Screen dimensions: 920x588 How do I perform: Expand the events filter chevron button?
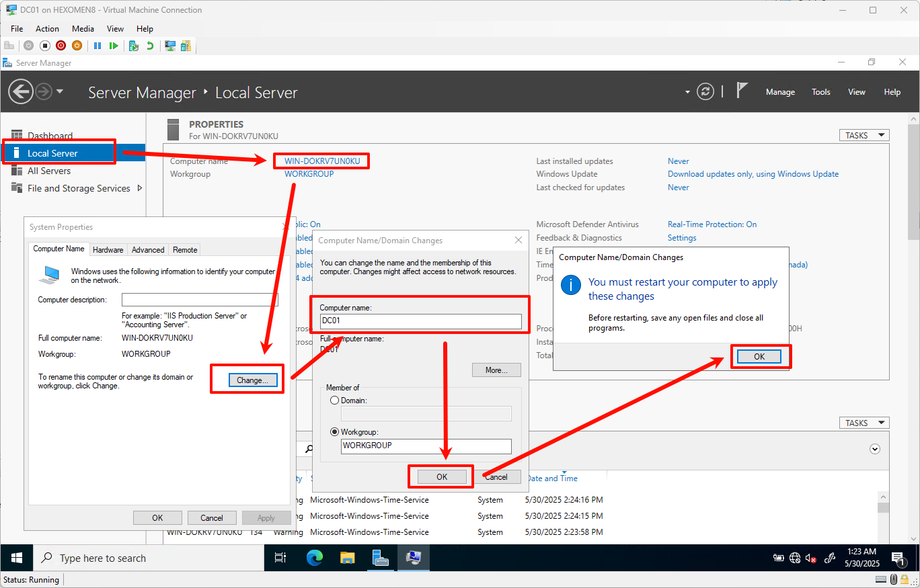click(x=874, y=449)
